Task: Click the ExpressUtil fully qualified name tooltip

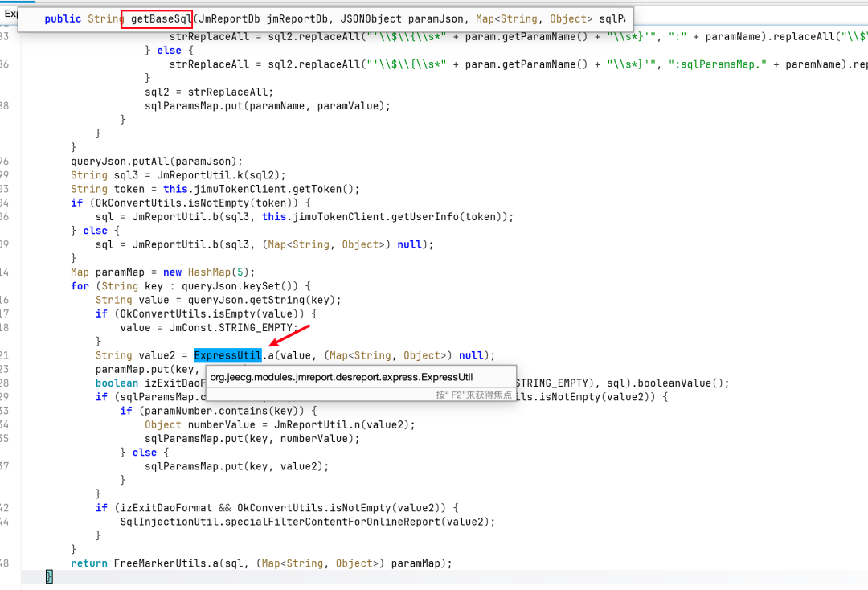Action: [341, 378]
